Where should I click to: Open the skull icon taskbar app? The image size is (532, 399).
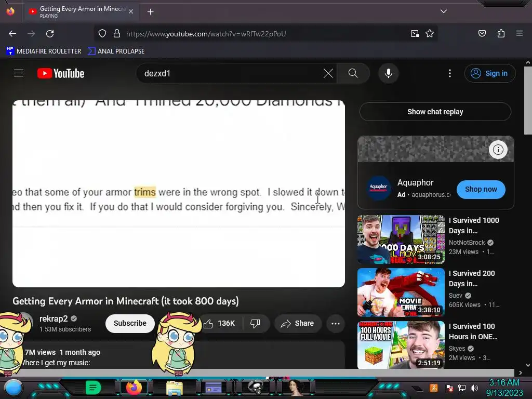click(x=256, y=387)
